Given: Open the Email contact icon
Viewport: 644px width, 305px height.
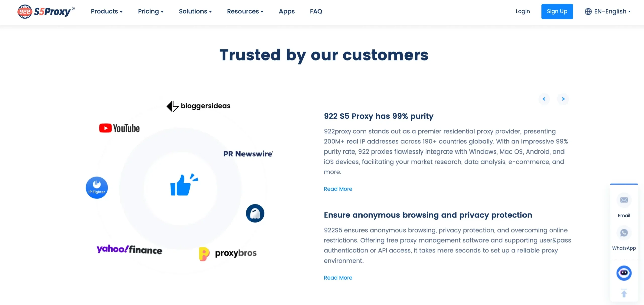Looking at the screenshot, I should [624, 200].
